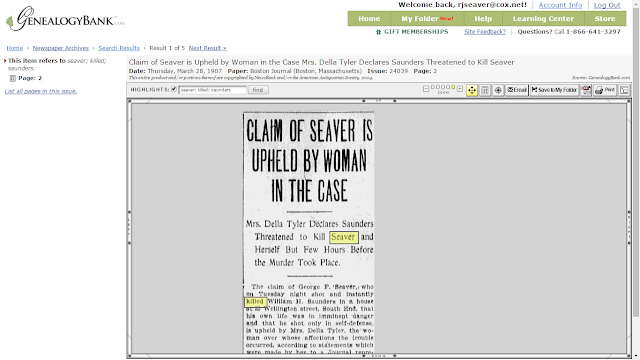The image size is (640, 360).
Task: Click the article headline image
Action: pyautogui.click(x=309, y=161)
